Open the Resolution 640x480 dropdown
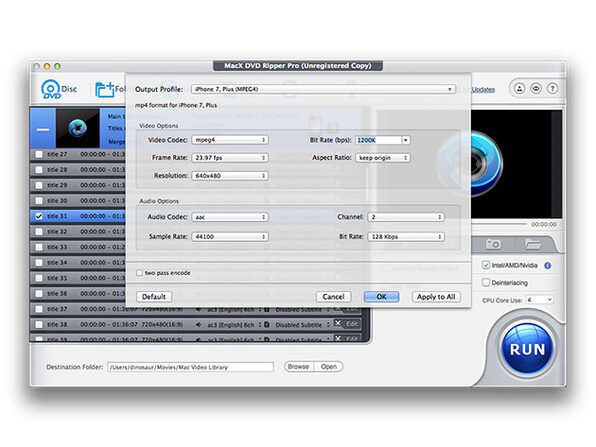Image resolution: width=596 pixels, height=447 pixels. (230, 176)
